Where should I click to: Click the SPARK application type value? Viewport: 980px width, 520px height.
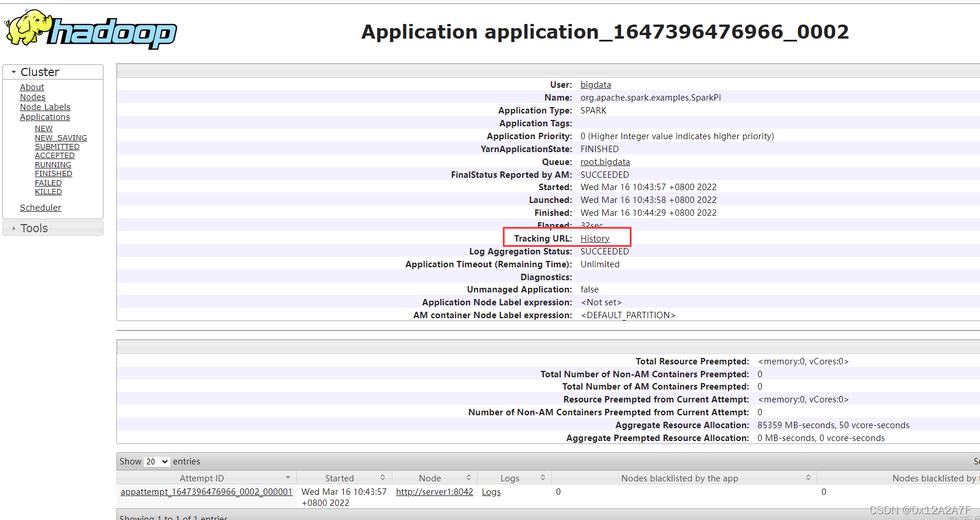tap(593, 111)
